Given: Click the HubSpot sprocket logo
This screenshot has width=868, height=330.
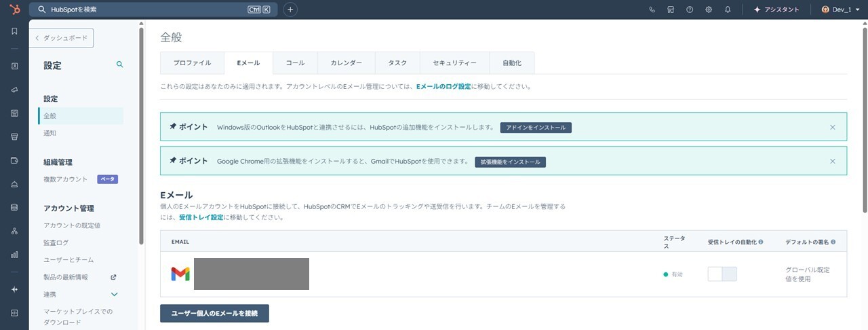Looking at the screenshot, I should [14, 10].
